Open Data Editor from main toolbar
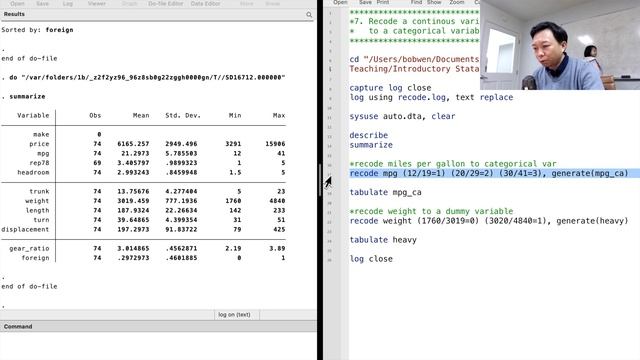This screenshot has width=640, height=360. pos(205,3)
